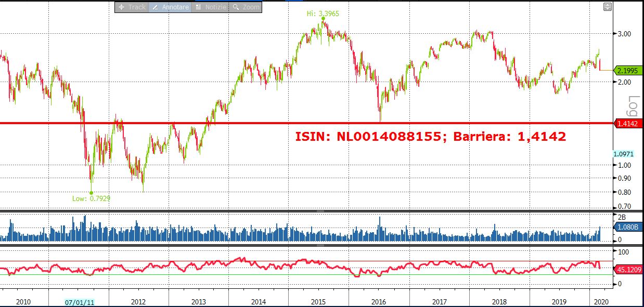Select the ISIN NL0014088155 Barriera annotation text

click(430, 137)
